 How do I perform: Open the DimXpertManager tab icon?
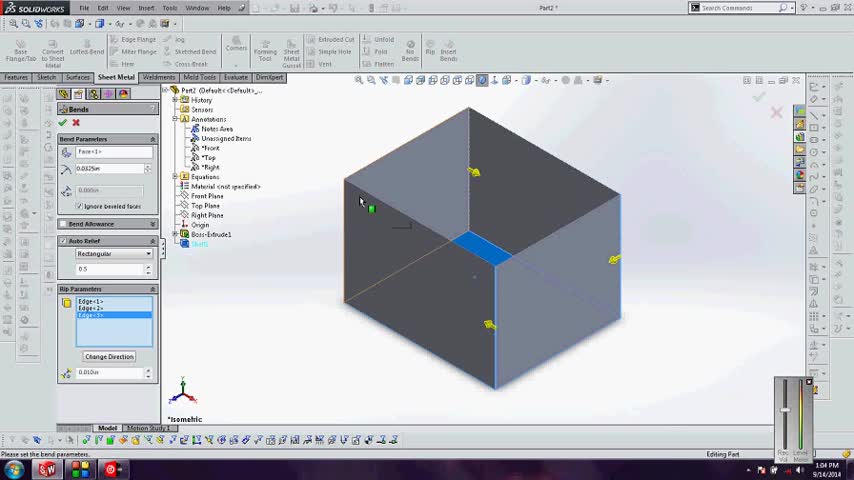pyautogui.click(x=108, y=94)
